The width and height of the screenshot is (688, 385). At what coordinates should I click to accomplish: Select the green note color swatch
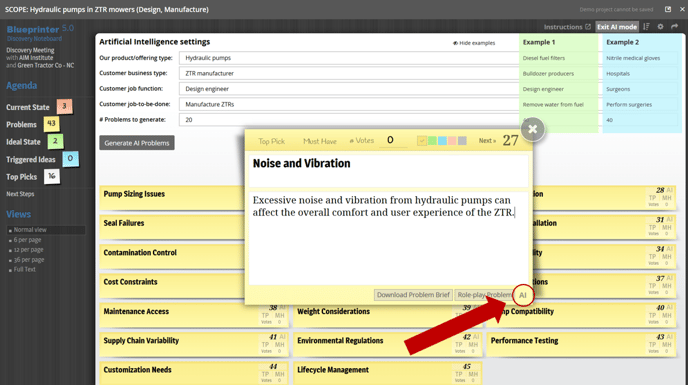point(432,141)
